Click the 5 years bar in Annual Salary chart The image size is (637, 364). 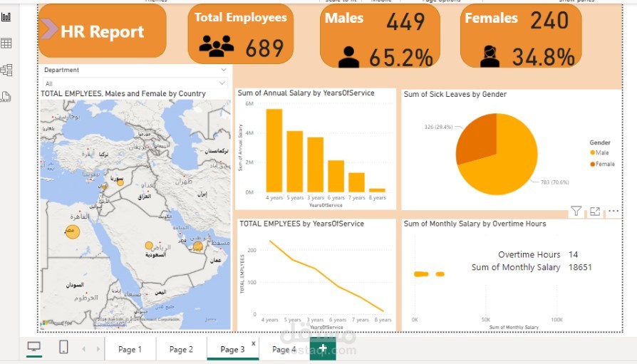(295, 161)
